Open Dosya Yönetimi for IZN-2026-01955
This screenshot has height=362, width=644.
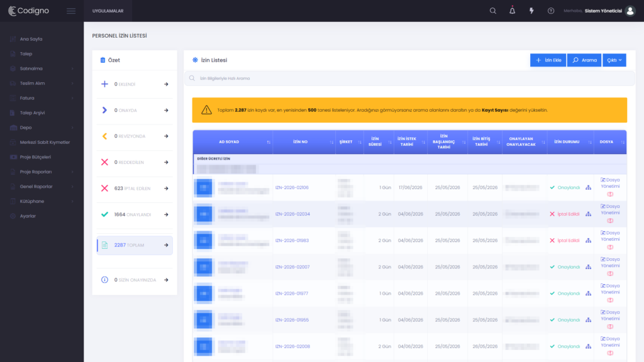pyautogui.click(x=610, y=315)
